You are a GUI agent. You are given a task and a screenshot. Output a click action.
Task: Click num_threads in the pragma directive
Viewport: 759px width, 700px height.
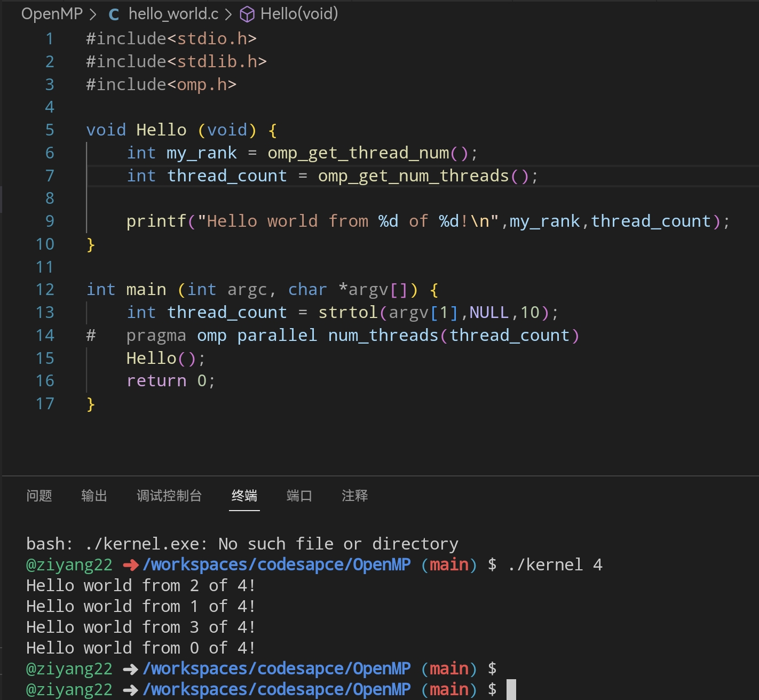coord(383,336)
